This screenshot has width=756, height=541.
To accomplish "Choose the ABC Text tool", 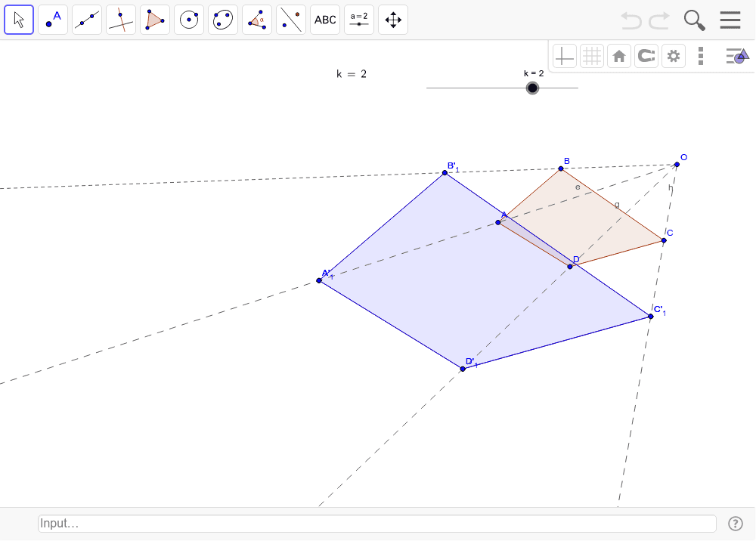I will [x=325, y=20].
